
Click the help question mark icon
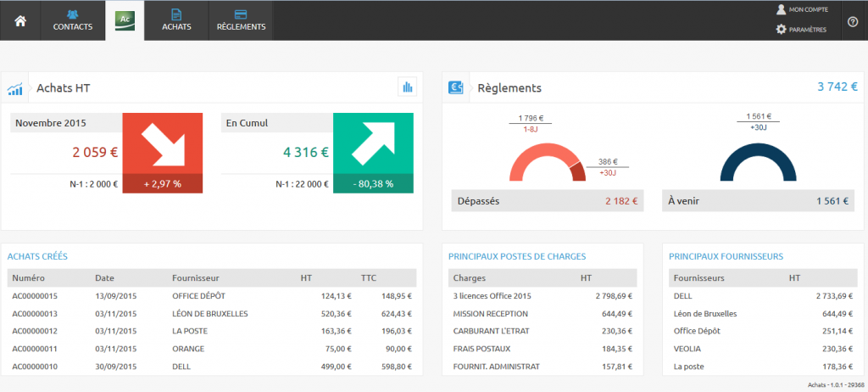coord(853,21)
